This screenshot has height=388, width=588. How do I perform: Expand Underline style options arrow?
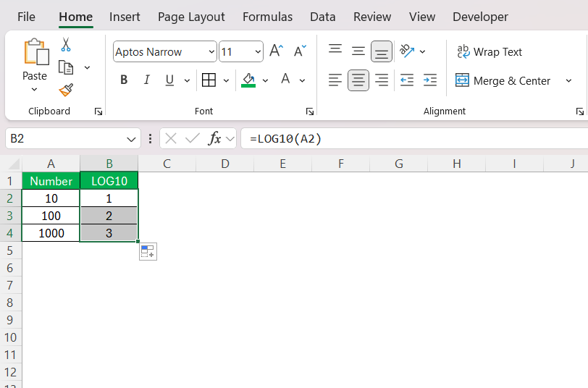point(187,80)
